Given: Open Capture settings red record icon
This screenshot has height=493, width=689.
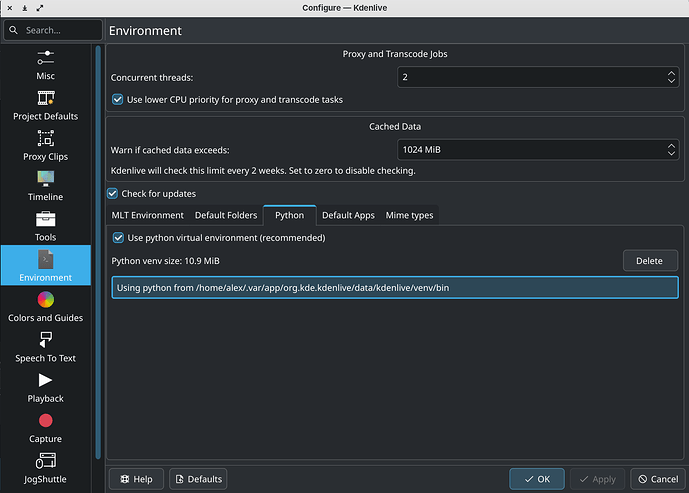Looking at the screenshot, I should pos(46,420).
